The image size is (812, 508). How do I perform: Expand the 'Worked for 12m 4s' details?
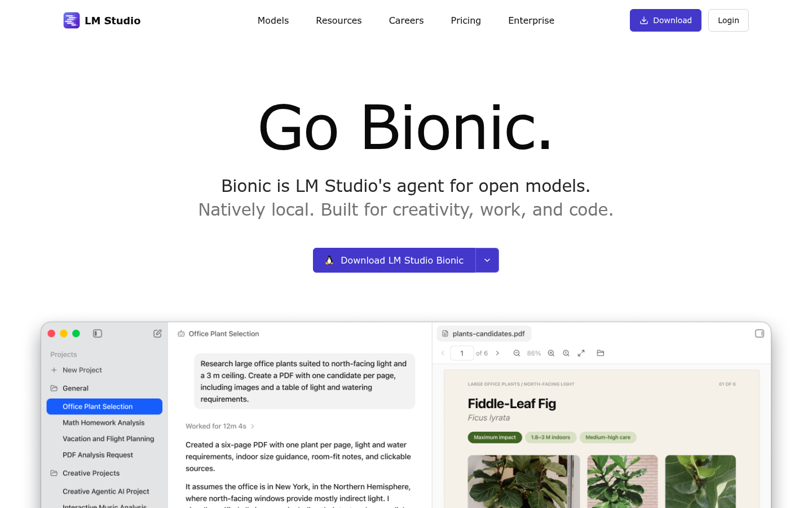(x=220, y=426)
